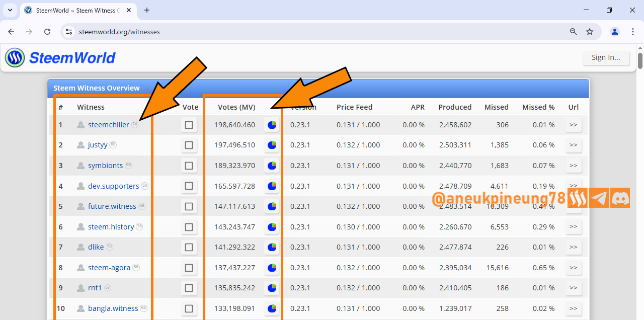Open a new browser tab

(x=147, y=10)
